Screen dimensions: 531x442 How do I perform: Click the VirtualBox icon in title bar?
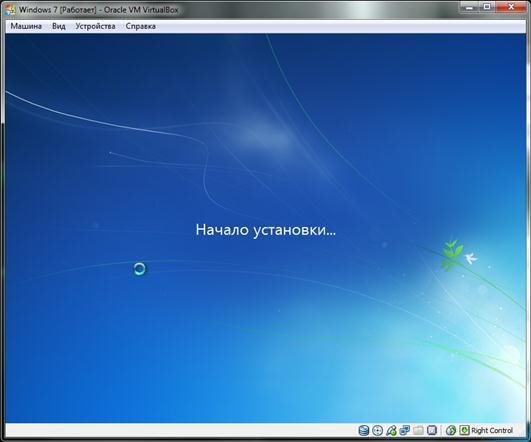tap(10, 9)
